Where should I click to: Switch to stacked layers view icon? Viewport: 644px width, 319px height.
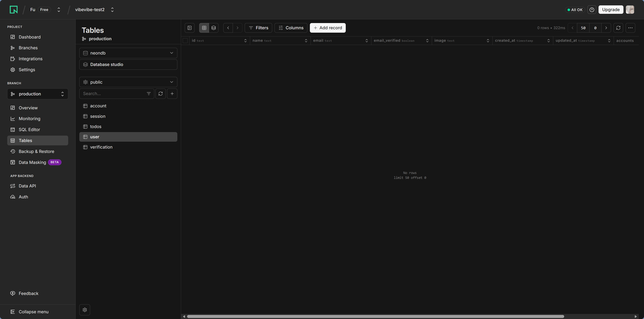[x=214, y=28]
